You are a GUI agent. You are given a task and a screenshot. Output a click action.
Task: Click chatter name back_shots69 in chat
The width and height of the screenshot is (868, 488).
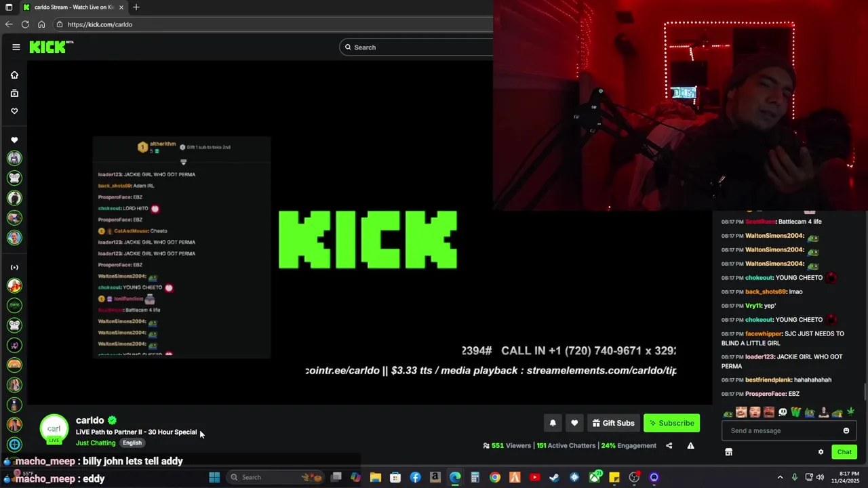point(766,291)
